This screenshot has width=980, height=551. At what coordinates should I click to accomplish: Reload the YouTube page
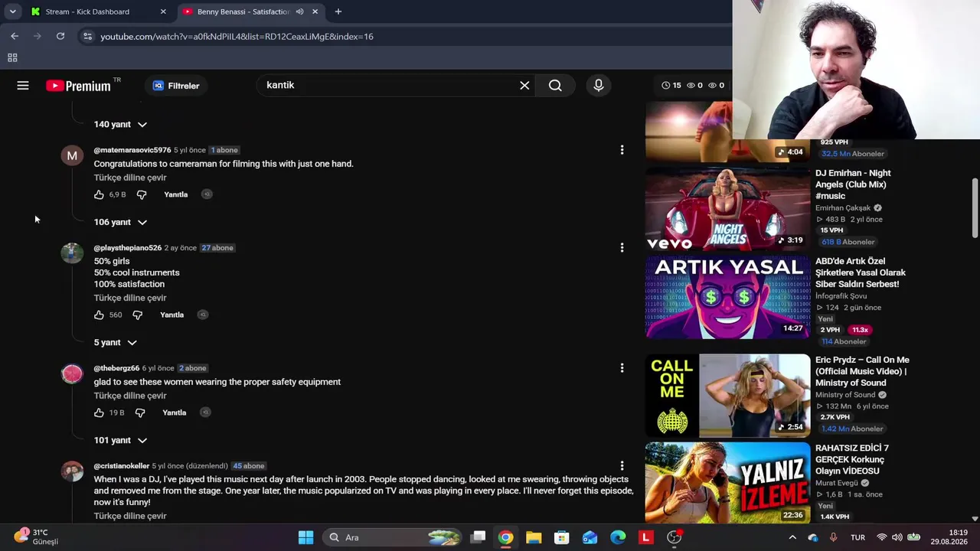tap(60, 36)
